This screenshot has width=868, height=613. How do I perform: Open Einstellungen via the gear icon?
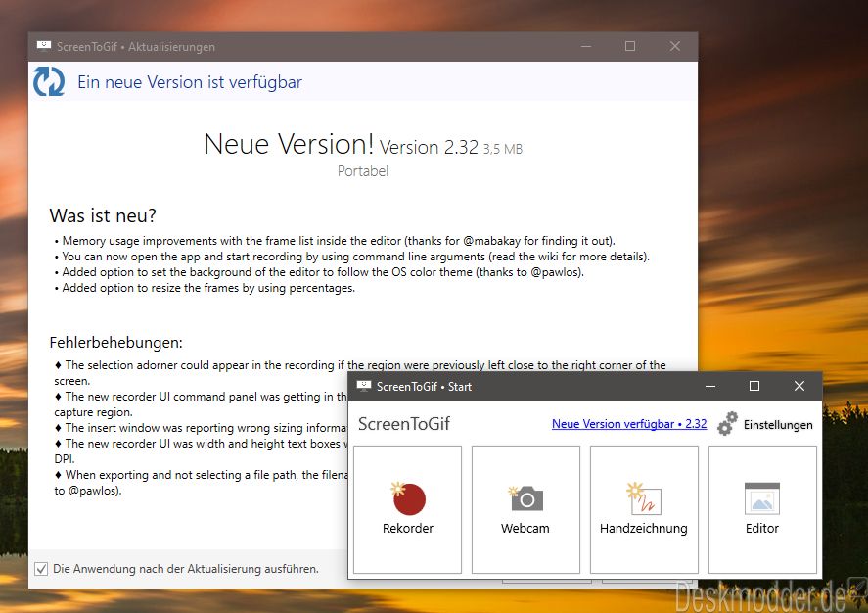(727, 424)
